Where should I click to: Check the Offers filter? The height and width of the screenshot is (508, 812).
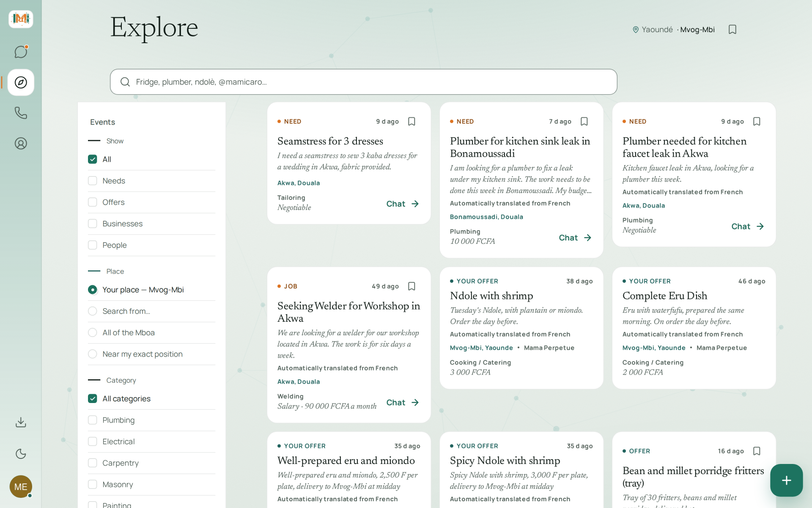pos(92,202)
